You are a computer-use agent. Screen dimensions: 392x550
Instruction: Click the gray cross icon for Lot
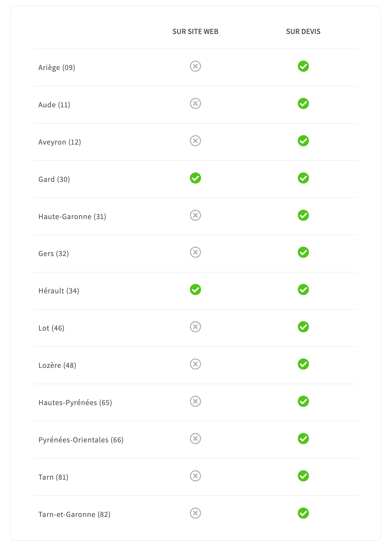click(195, 327)
